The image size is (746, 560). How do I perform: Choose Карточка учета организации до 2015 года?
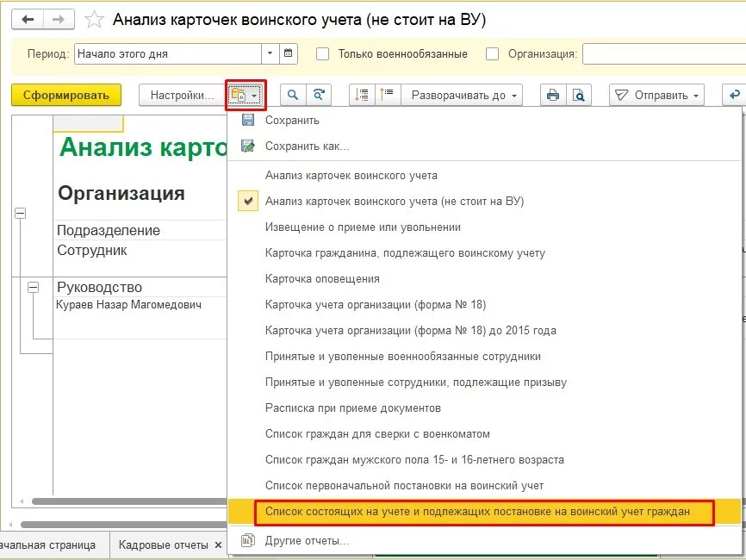click(485, 330)
